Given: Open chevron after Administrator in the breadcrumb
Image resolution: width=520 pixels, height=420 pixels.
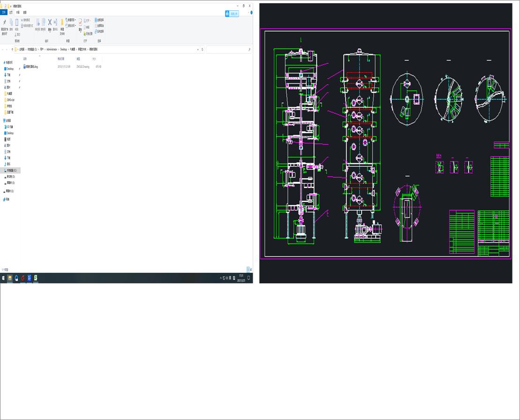Looking at the screenshot, I should [59, 49].
